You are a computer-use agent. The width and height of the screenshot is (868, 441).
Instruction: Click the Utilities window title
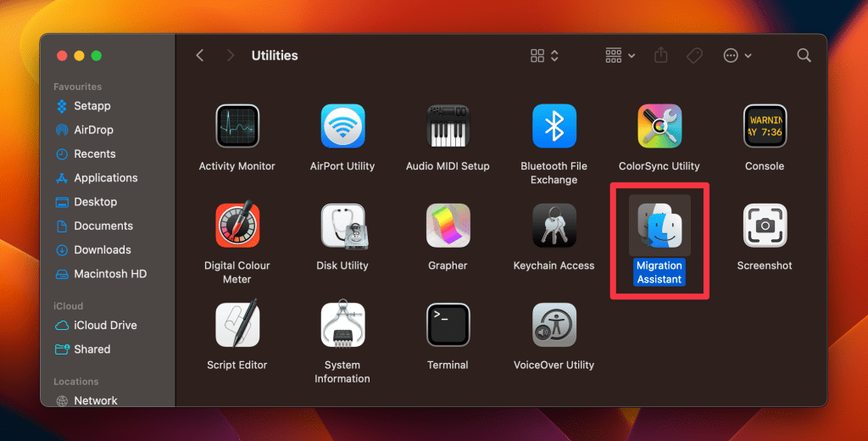coord(275,55)
